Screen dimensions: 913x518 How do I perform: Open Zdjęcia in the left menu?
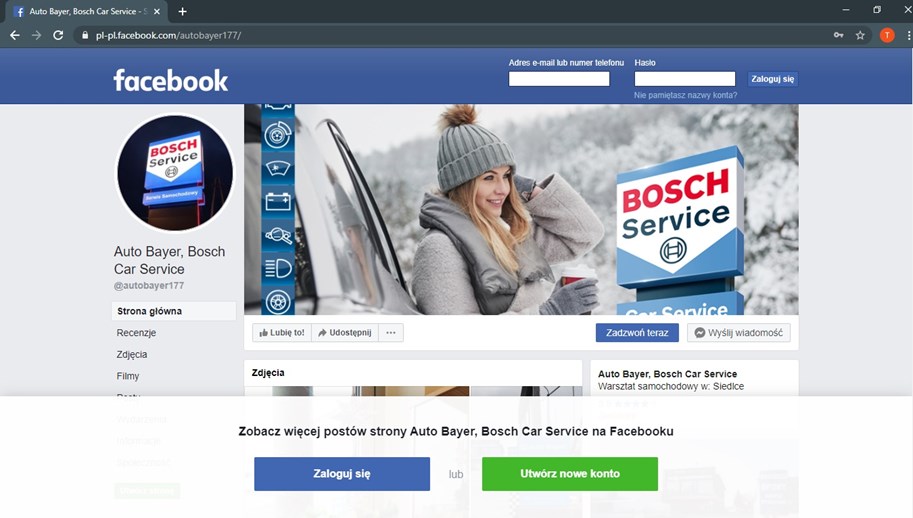[132, 355]
